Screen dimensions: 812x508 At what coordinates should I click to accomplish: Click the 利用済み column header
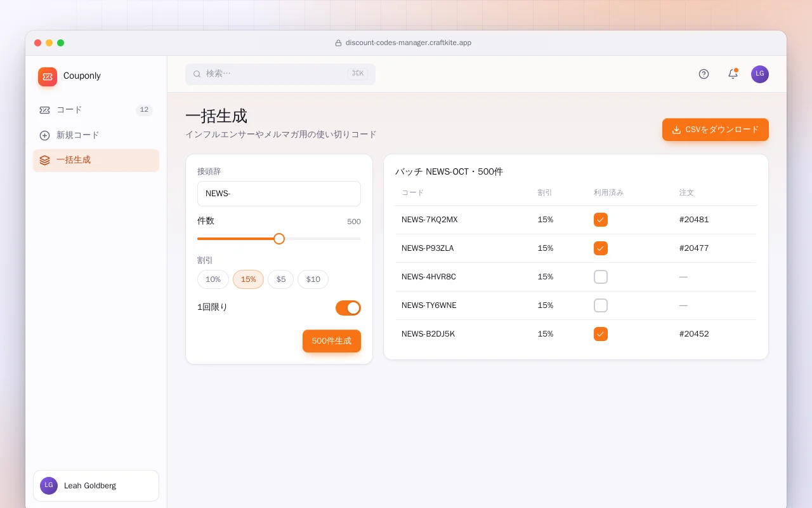[x=609, y=192]
